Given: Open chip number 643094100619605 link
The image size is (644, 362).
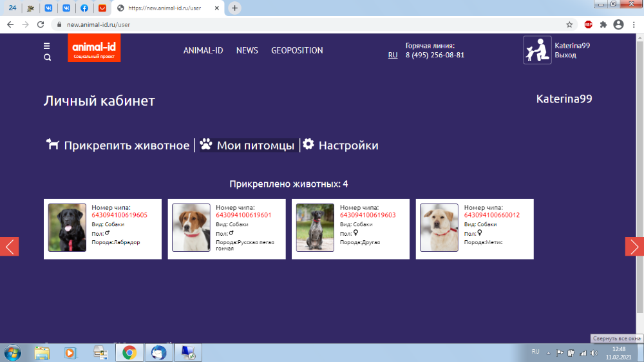Looking at the screenshot, I should point(119,215).
